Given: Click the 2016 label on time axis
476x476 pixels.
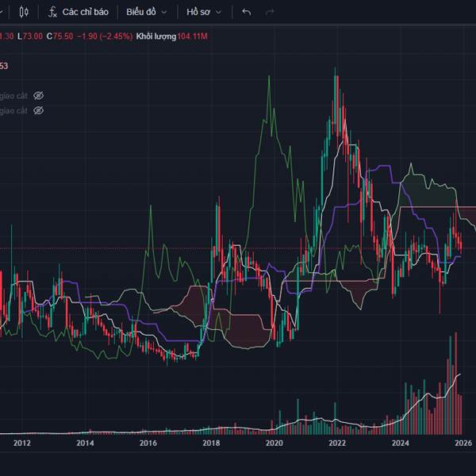Looking at the screenshot, I should tap(148, 443).
